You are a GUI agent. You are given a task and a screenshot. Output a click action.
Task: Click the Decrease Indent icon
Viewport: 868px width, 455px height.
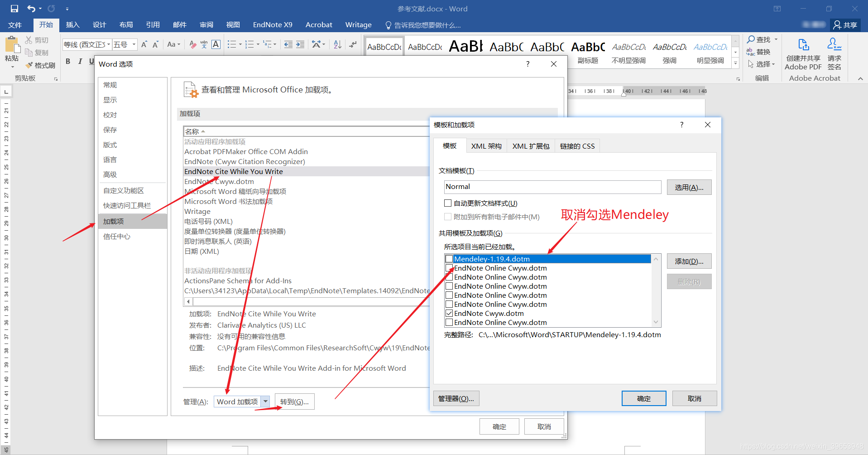(x=288, y=44)
